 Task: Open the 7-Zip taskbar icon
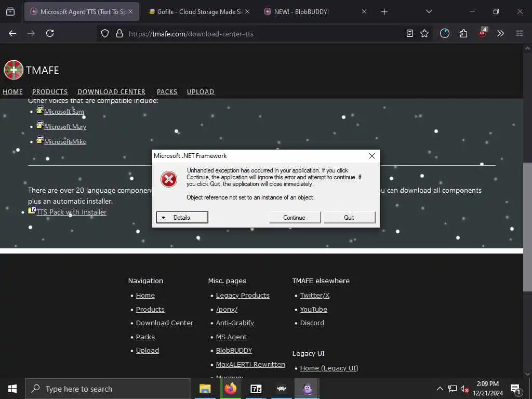(256, 389)
